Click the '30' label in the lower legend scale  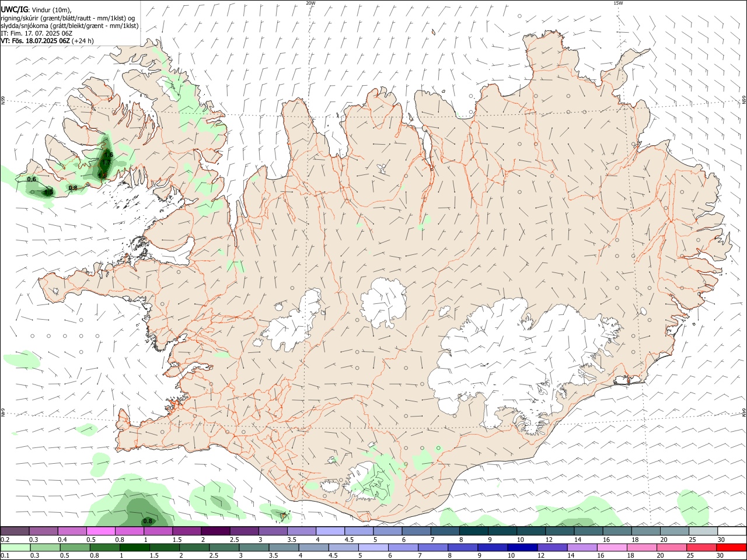(x=720, y=556)
